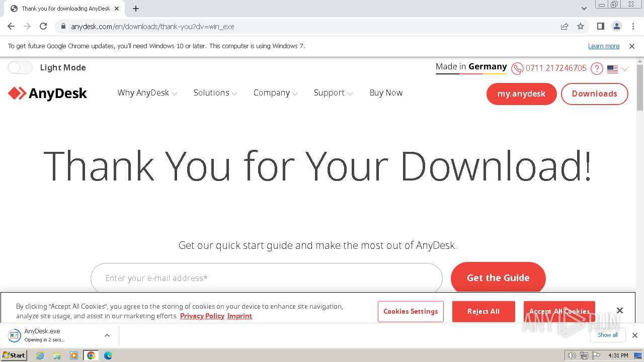Expand the Solutions menu

point(215,93)
